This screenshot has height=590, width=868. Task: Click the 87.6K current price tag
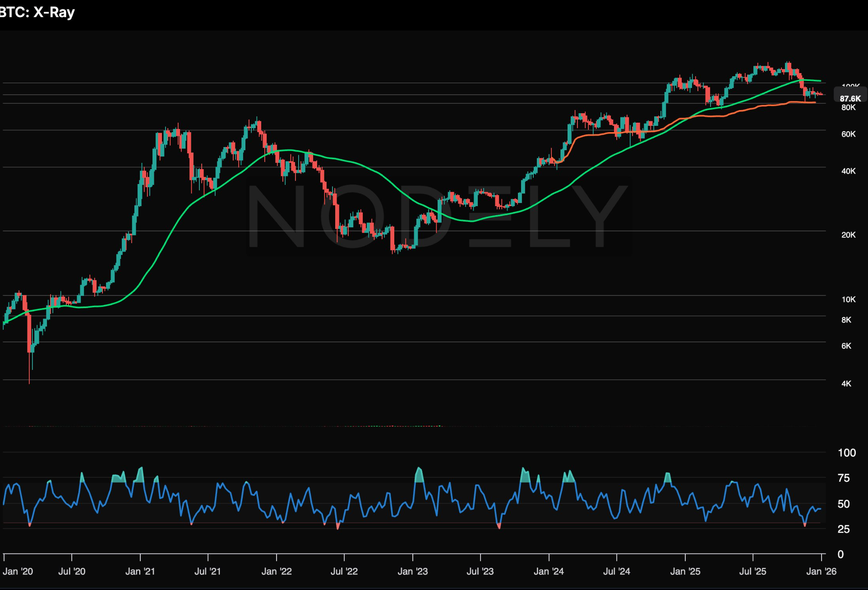850,98
